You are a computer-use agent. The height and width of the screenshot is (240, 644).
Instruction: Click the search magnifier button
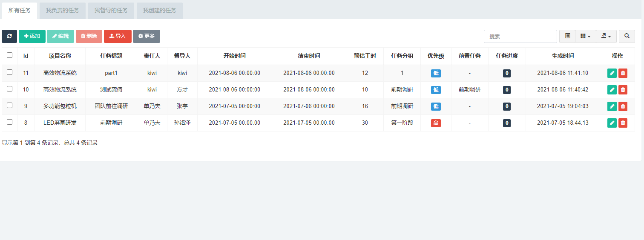pos(627,36)
